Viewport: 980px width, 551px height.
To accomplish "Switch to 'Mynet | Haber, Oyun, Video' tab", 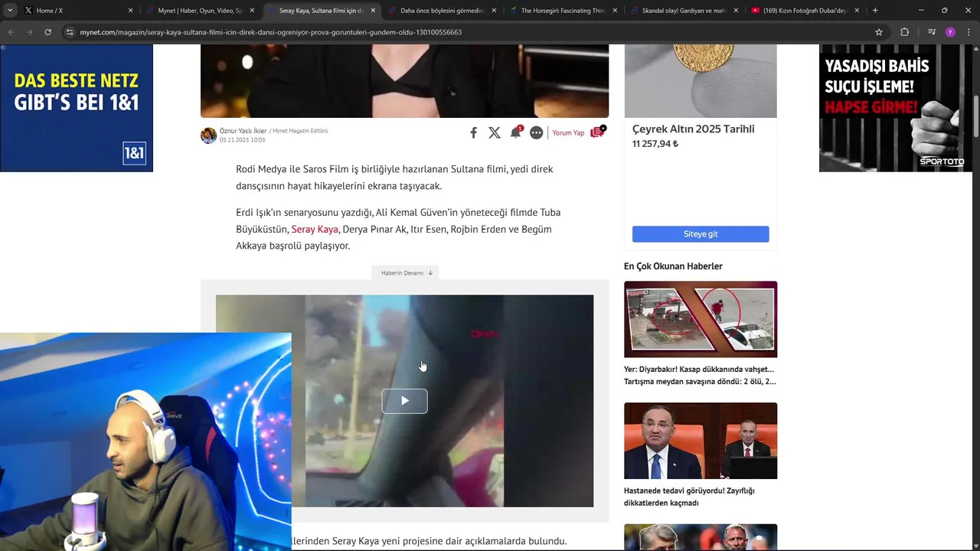I will click(x=200, y=11).
